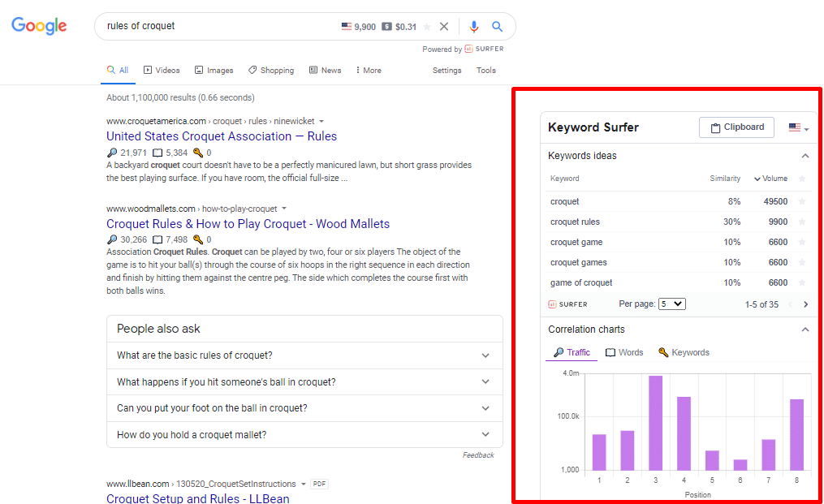Click words icon 7,498 under Wood Mallets result

point(157,240)
